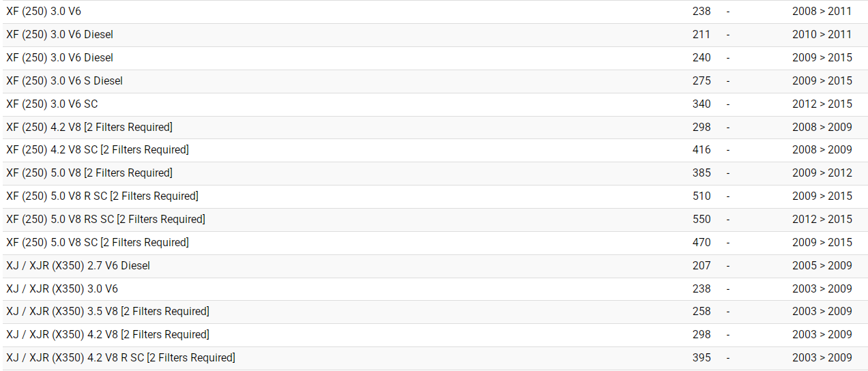Select the 395 power figure

pos(701,357)
